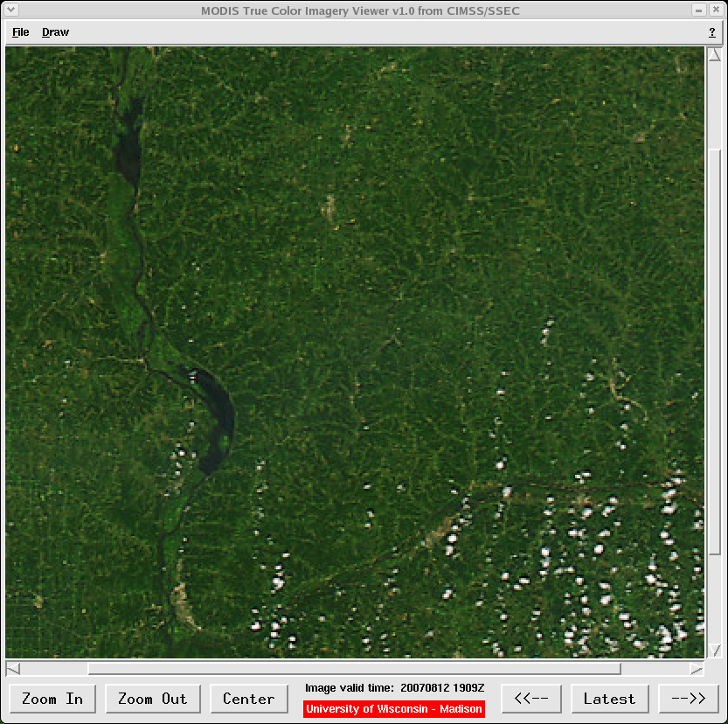Click the Center button
728x724 pixels.
249,699
